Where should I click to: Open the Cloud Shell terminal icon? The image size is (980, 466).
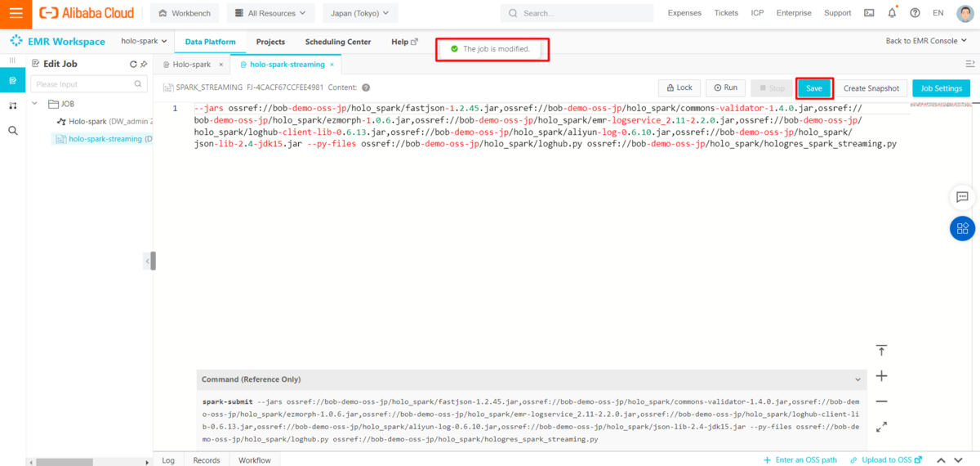pos(869,13)
